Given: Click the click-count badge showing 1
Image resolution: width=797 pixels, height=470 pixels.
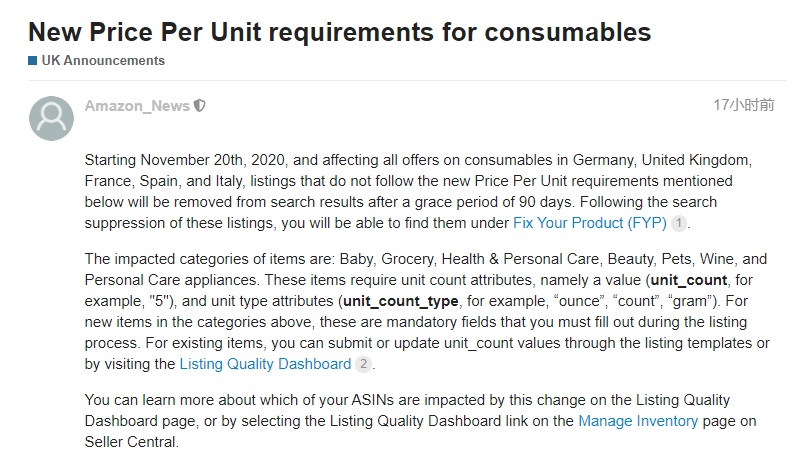Looking at the screenshot, I should [679, 223].
